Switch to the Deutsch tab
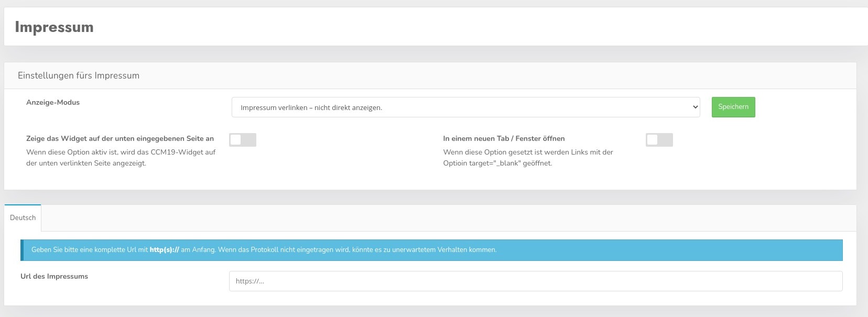868x317 pixels. [x=23, y=218]
